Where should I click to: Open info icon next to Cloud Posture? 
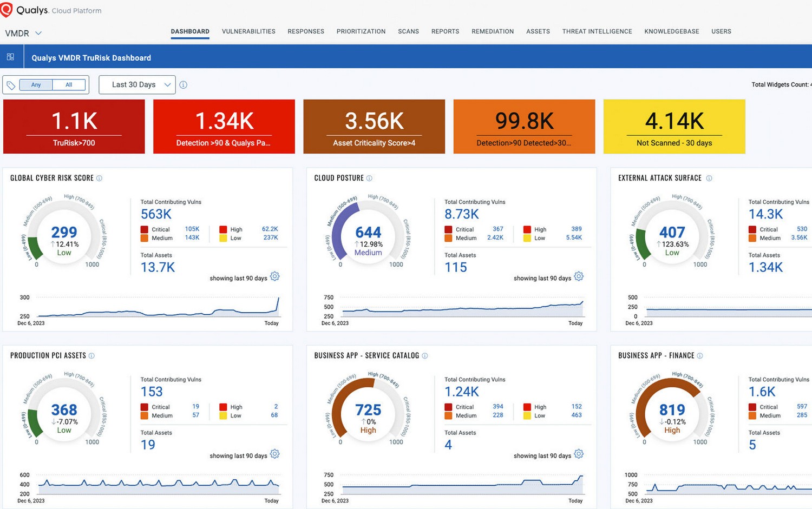[x=369, y=178]
